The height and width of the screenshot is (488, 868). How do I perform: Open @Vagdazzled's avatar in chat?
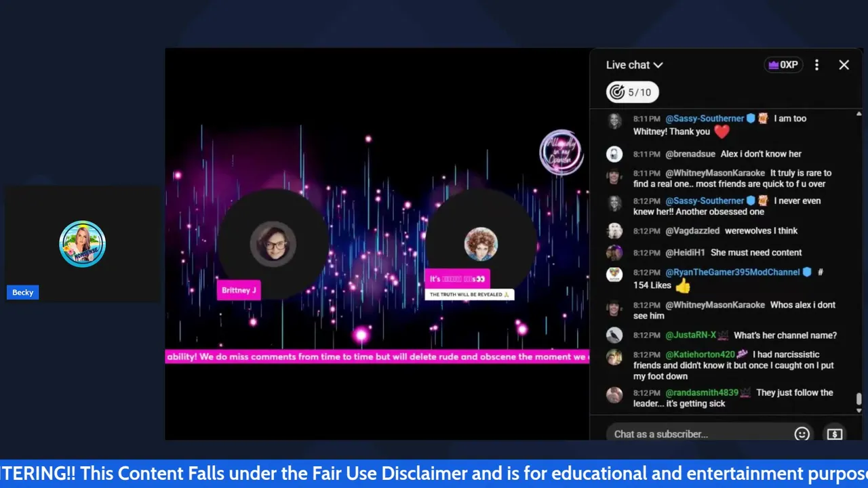point(614,231)
